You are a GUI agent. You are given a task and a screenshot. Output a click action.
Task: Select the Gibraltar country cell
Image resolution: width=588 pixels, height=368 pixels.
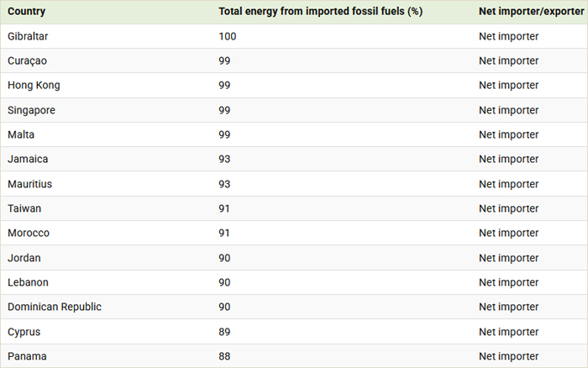(29, 36)
